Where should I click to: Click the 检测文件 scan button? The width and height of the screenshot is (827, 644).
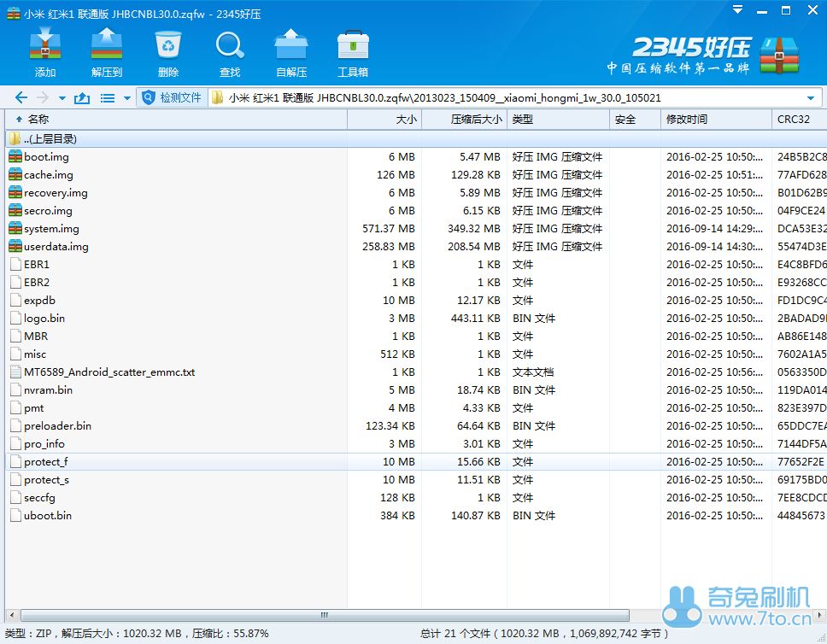[x=172, y=97]
